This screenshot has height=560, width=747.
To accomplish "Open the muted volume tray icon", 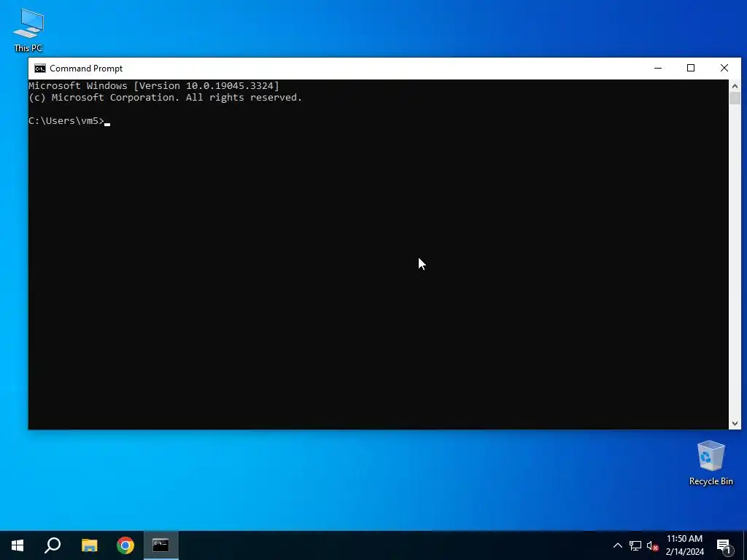I will point(653,545).
